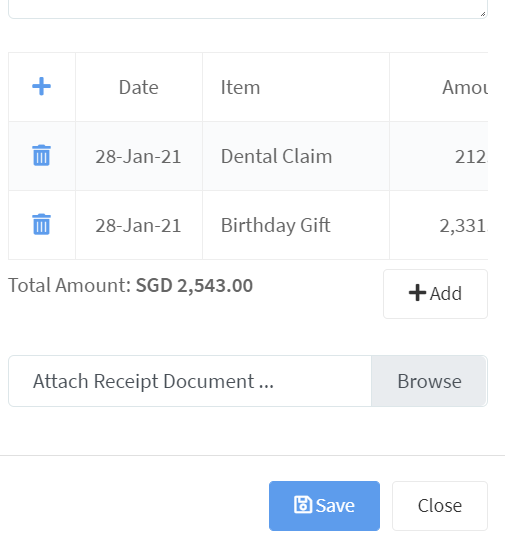Close the dialog with Close button
Screen dimensions: 505x539
(x=440, y=506)
